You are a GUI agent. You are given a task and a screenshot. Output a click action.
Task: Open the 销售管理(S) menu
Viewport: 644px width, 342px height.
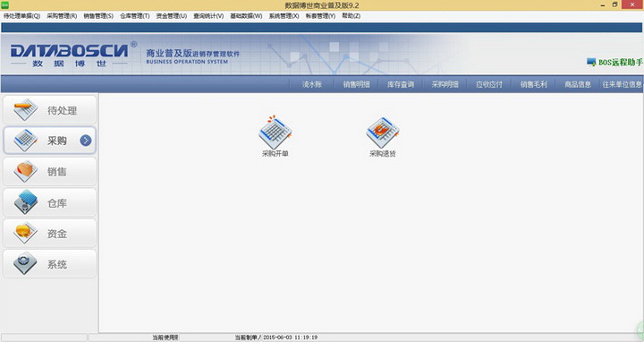(98, 16)
